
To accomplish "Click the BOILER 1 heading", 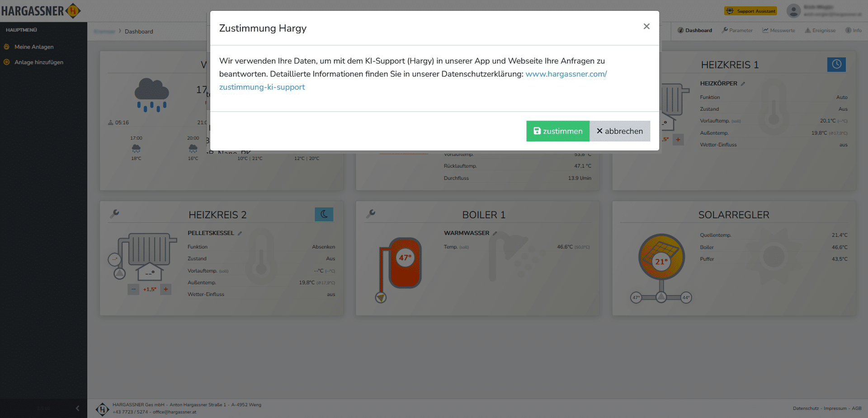I will coord(484,215).
